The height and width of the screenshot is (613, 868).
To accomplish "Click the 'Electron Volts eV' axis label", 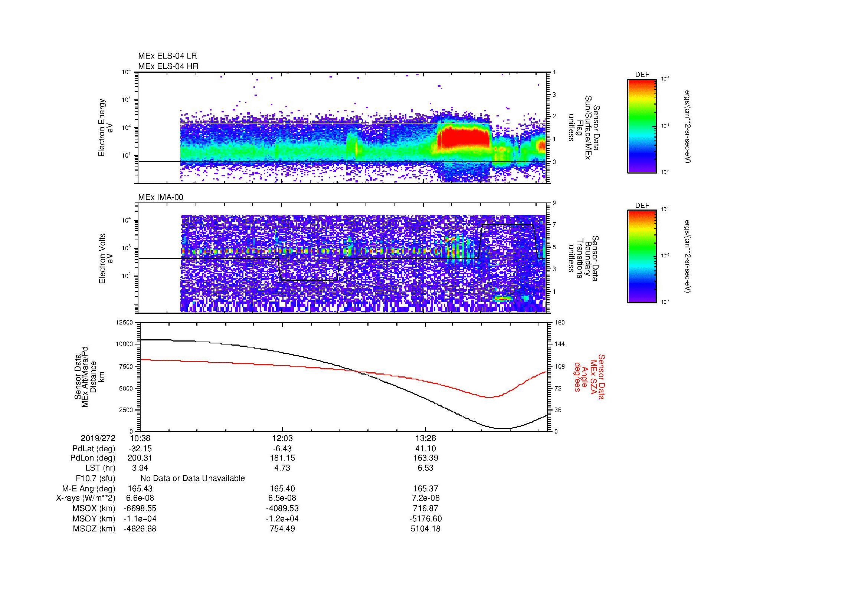I will 105,258.
